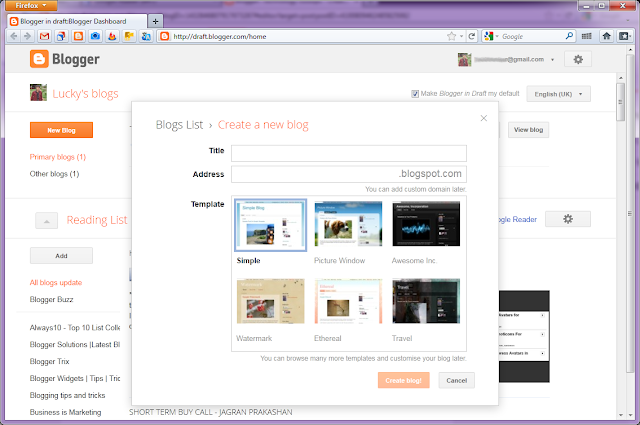Open Blogger Widgets | Tips feed

coord(75,378)
